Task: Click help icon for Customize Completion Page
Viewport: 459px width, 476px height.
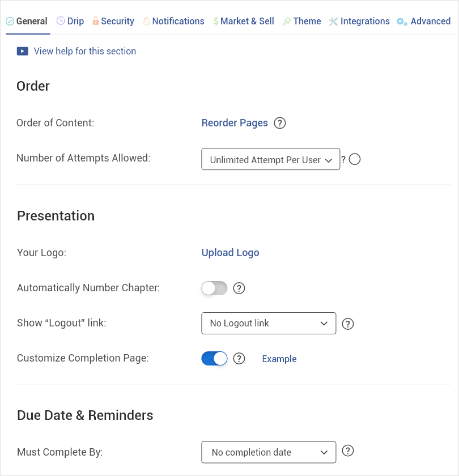Action: (239, 359)
